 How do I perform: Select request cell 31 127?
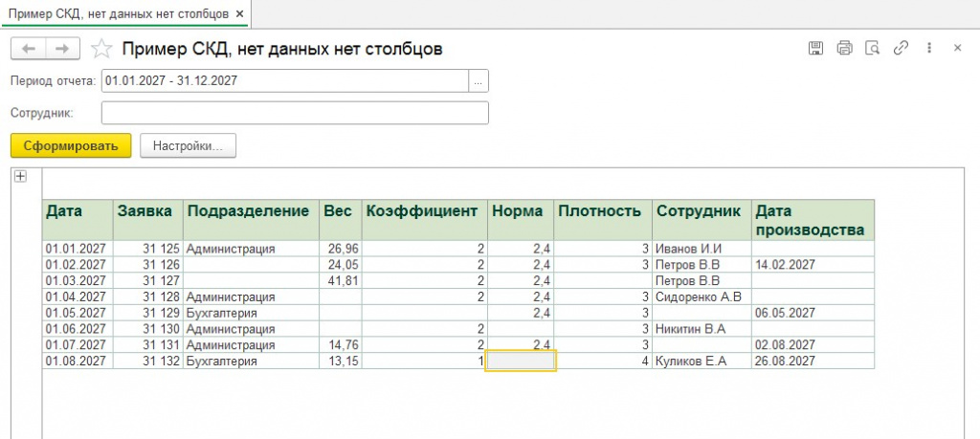coord(148,280)
